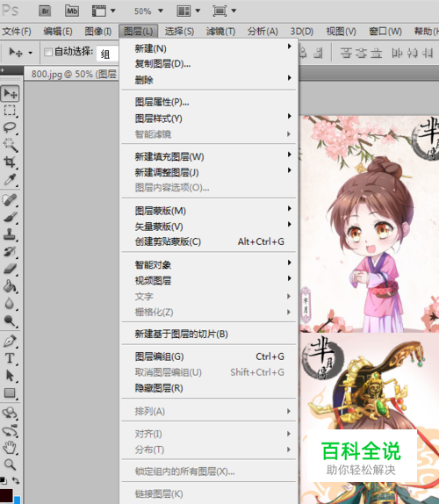Expand the 图层样式(Y) submenu

click(209, 119)
